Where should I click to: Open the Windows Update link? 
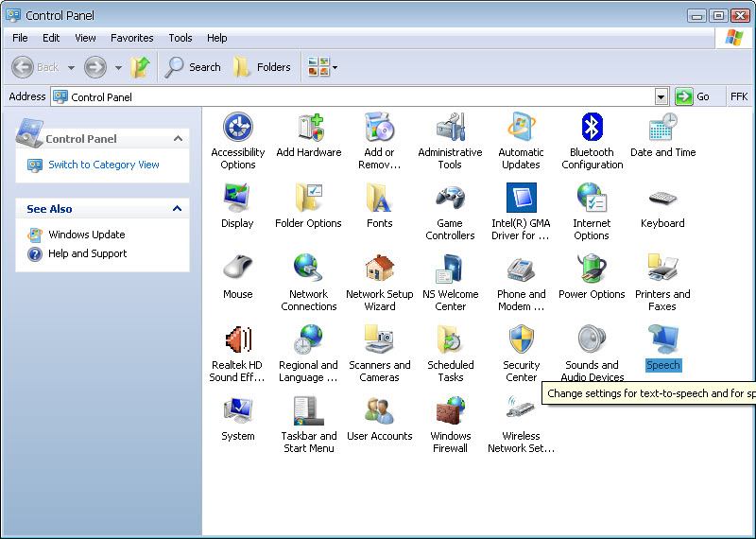(87, 235)
